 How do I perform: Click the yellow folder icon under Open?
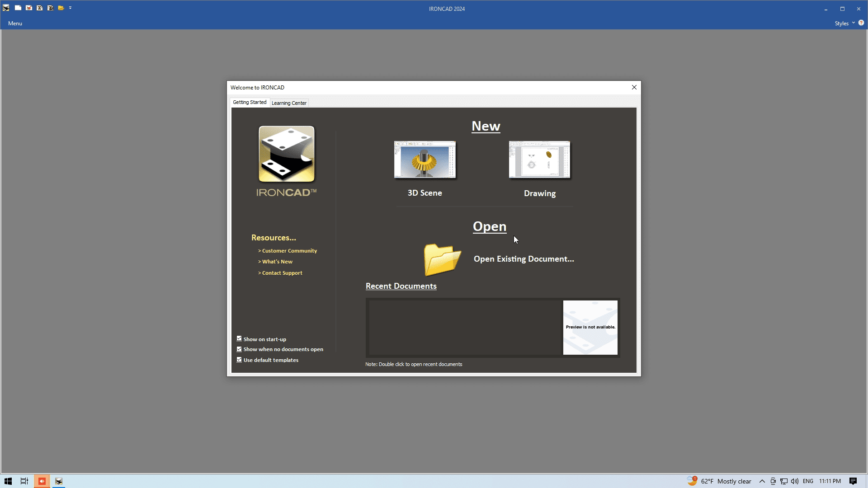[442, 259]
